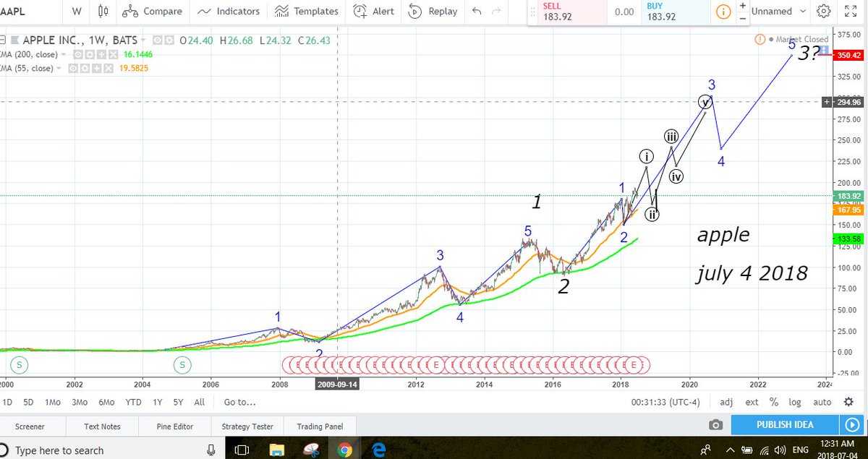868x459 pixels.
Task: Open indicator Templates menu
Action: (306, 11)
